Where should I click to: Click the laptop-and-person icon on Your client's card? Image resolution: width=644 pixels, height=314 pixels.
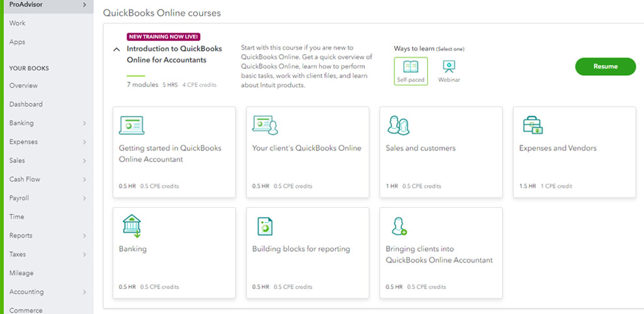point(265,125)
